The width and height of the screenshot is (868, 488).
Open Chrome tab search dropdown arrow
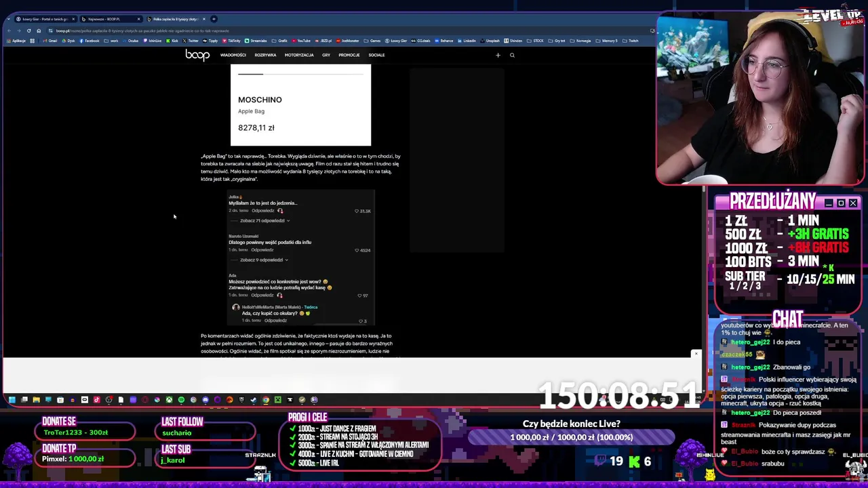click(x=8, y=19)
